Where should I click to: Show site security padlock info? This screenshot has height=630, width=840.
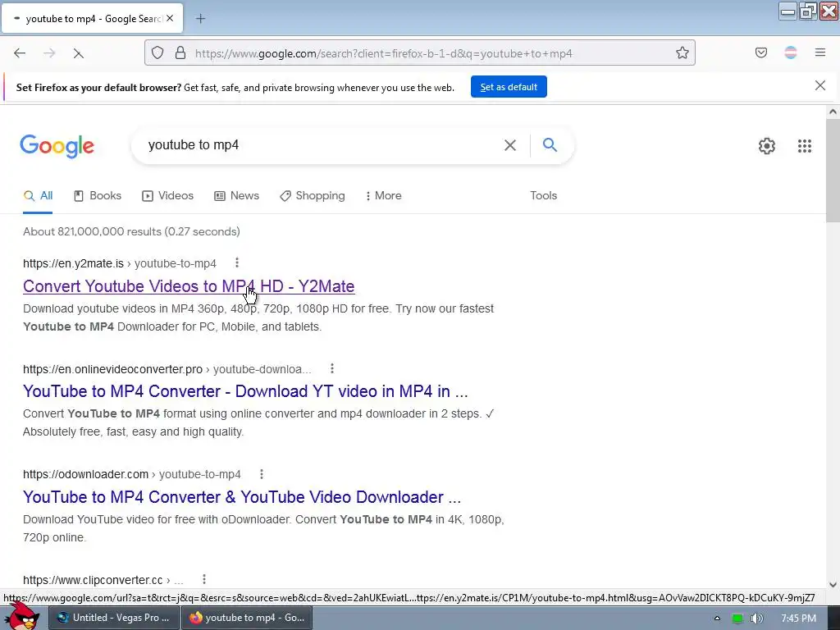(180, 52)
